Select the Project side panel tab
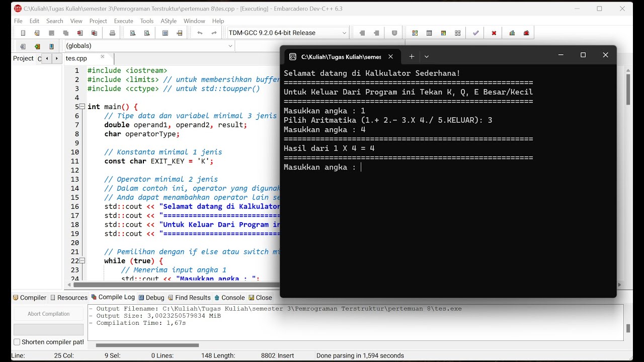Viewport: 644px width, 362px height. [23, 58]
